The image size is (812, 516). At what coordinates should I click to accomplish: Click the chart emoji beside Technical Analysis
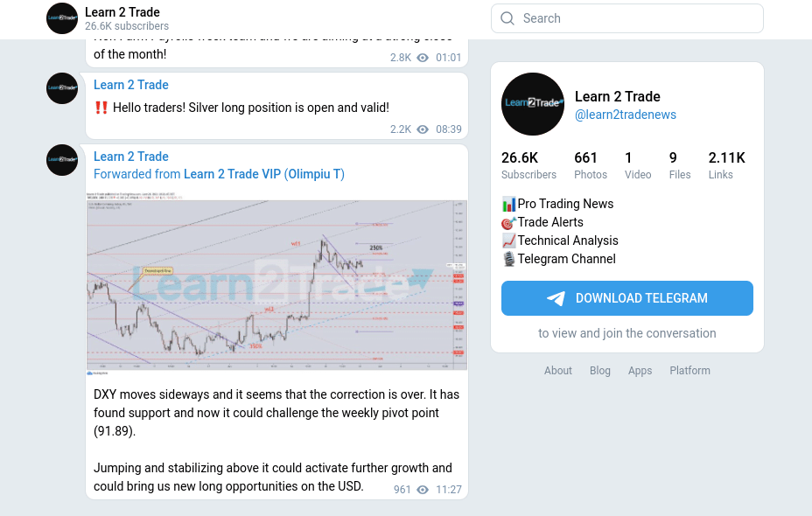point(508,241)
